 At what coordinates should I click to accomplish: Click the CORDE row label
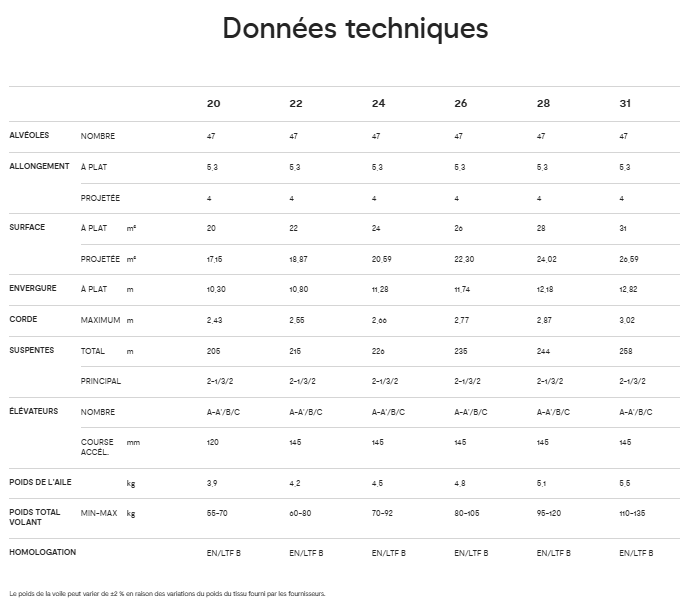(x=23, y=320)
